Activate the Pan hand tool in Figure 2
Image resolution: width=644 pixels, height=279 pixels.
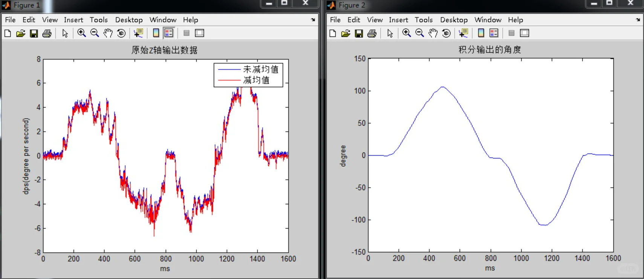(433, 33)
